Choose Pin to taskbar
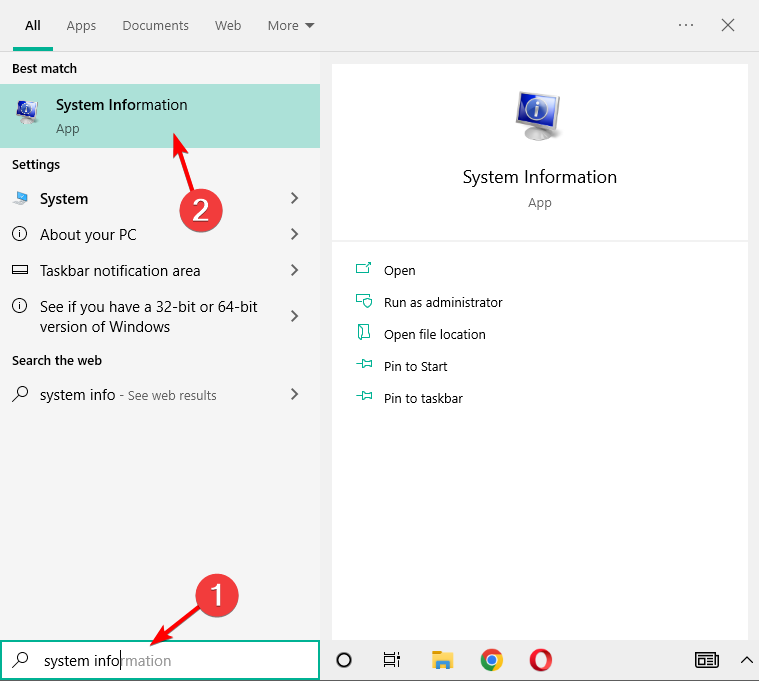This screenshot has height=681, width=759. 423,398
